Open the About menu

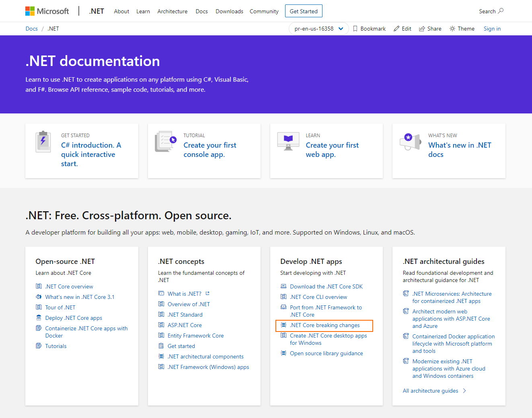[121, 11]
